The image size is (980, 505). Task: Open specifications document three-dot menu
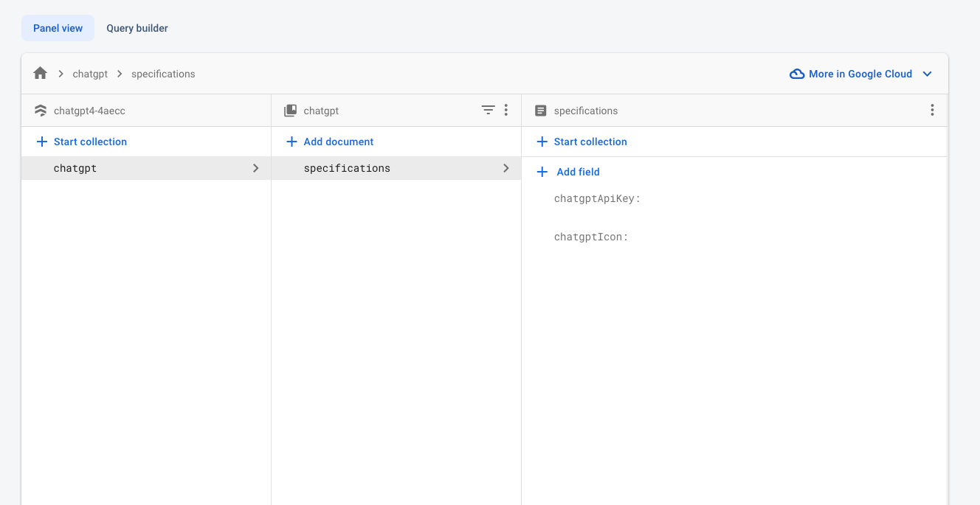[x=932, y=110]
